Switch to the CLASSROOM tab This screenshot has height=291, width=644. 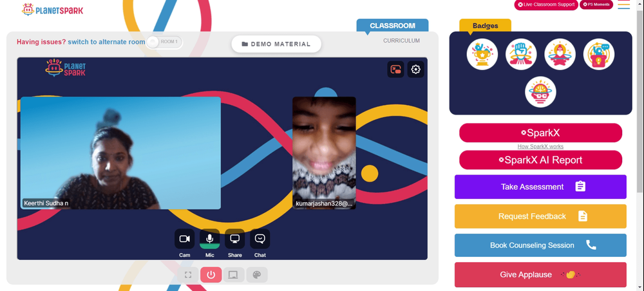[x=392, y=26]
